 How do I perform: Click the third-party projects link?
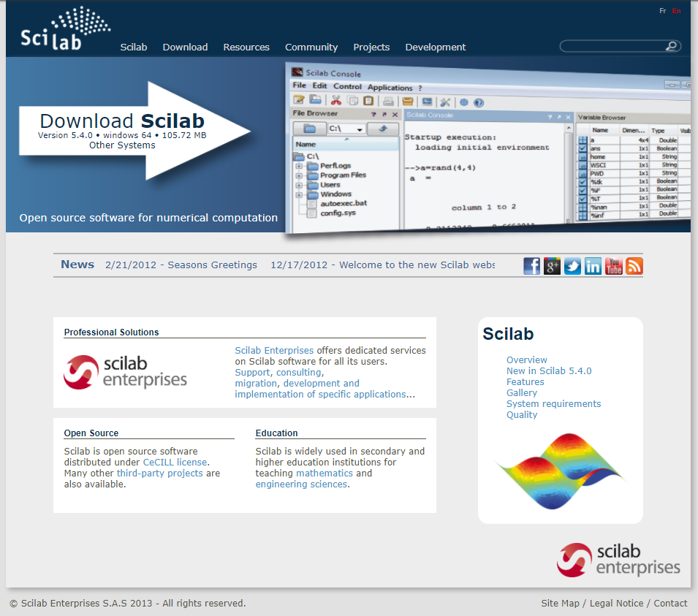tap(160, 473)
